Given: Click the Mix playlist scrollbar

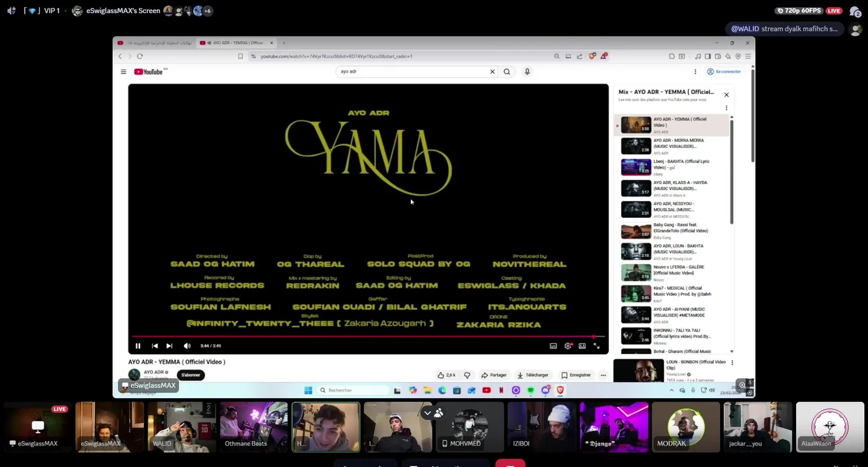Looking at the screenshot, I should pyautogui.click(x=732, y=172).
